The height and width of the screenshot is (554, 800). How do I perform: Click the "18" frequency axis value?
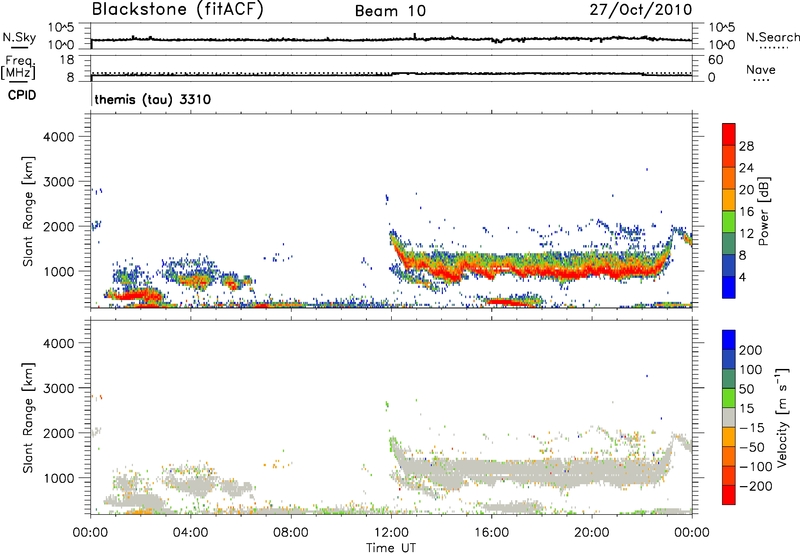pyautogui.click(x=67, y=60)
